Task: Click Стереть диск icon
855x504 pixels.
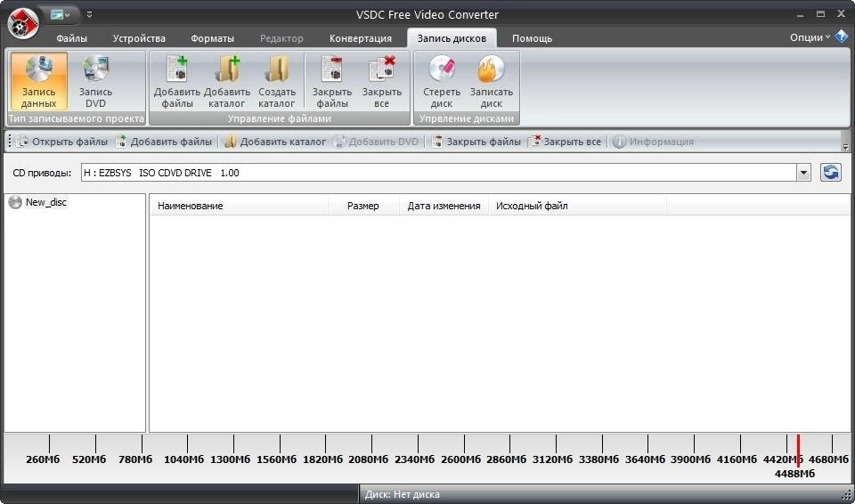Action: click(x=442, y=81)
